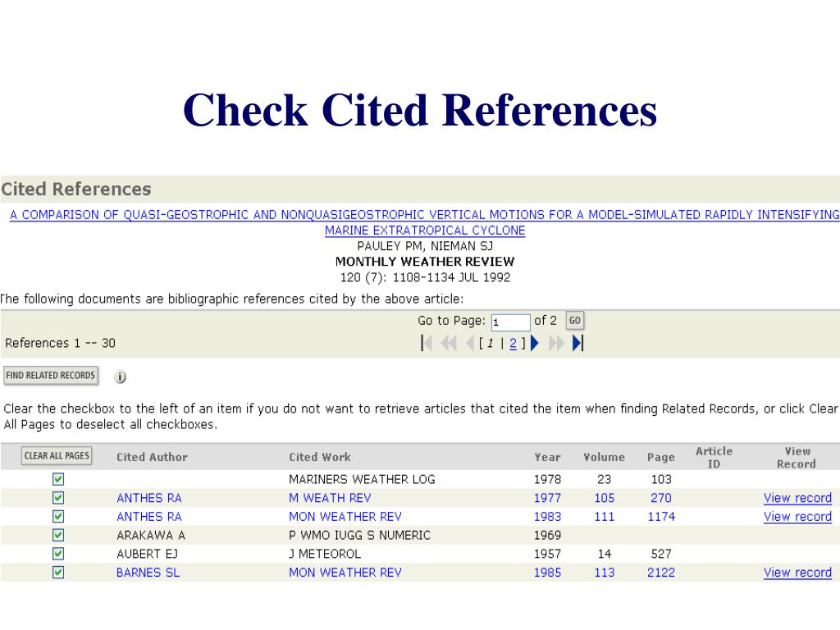The image size is (840, 630).
Task: Uncheck the Barnes SL reference
Action: tap(58, 572)
